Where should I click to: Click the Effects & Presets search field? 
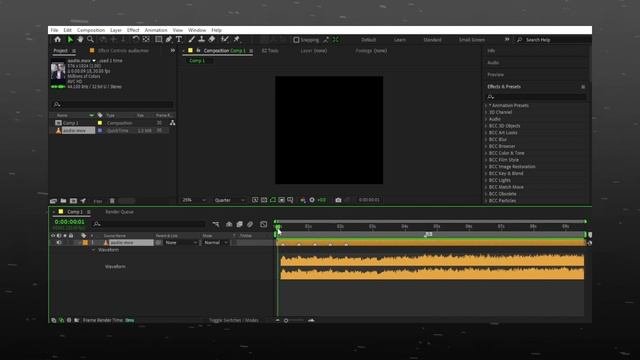coord(536,97)
